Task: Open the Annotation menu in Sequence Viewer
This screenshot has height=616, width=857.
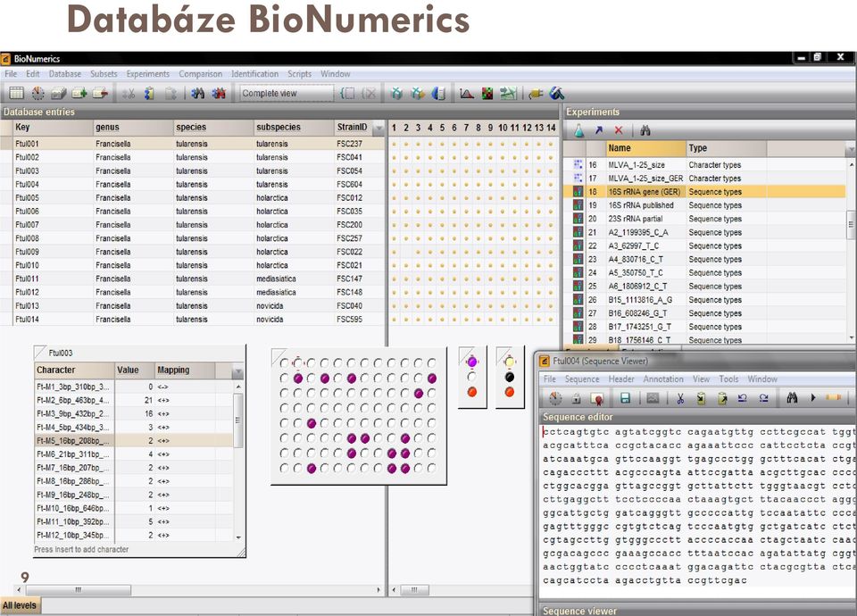Action: pyautogui.click(x=663, y=379)
